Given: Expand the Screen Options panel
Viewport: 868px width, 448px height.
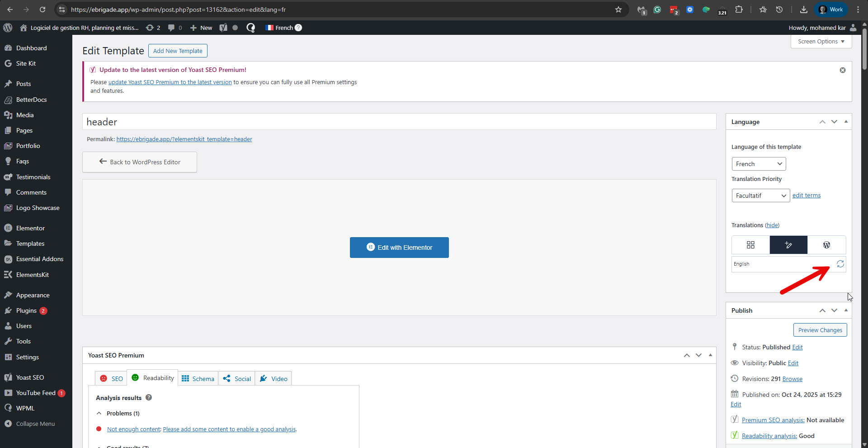Looking at the screenshot, I should click(x=821, y=41).
